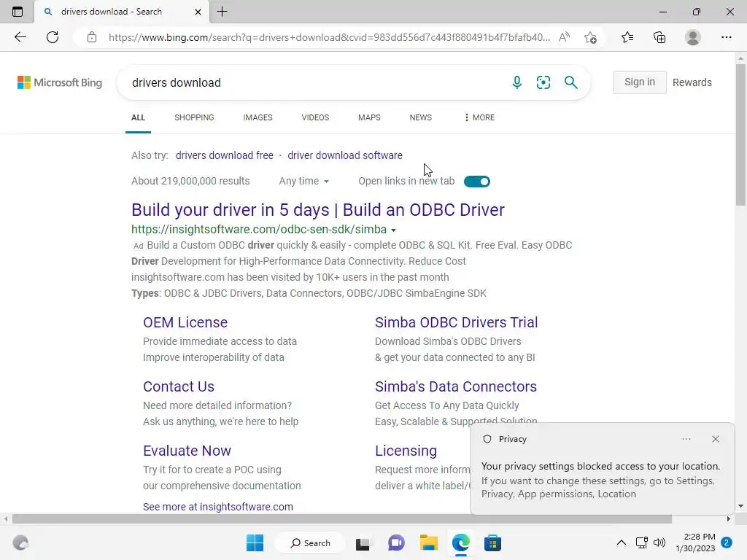Viewport: 747px width, 560px height.
Task: Click See more at insightsoftware.com
Action: tap(217, 507)
